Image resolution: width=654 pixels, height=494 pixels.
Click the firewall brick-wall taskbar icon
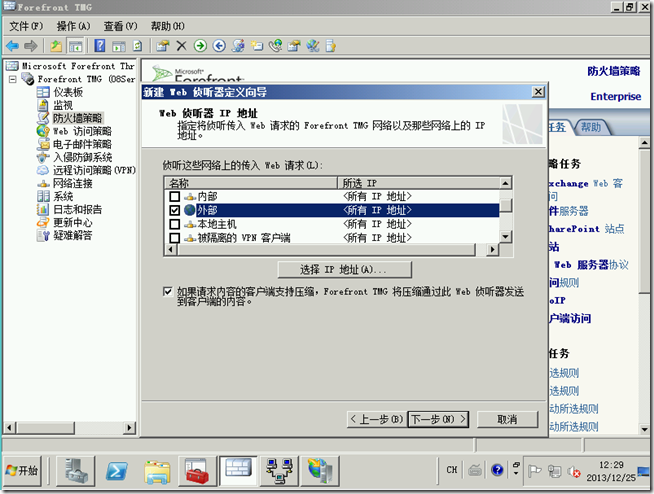tap(238, 471)
